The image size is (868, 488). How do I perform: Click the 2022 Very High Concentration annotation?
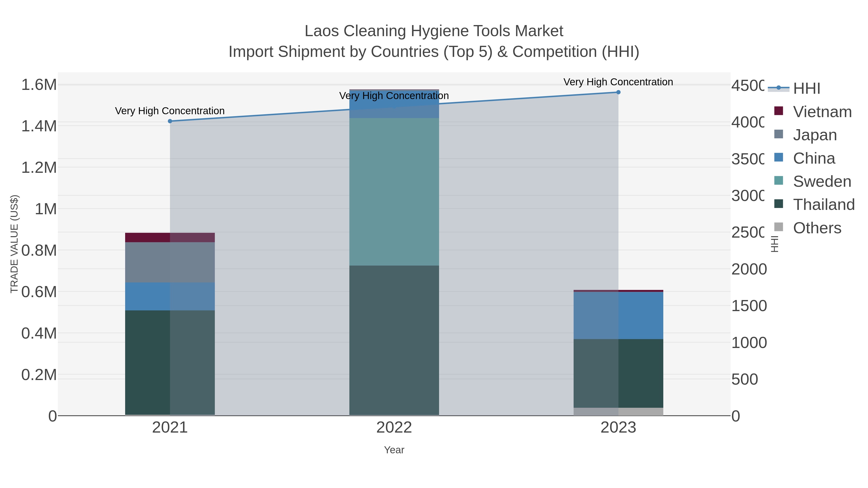tap(394, 96)
